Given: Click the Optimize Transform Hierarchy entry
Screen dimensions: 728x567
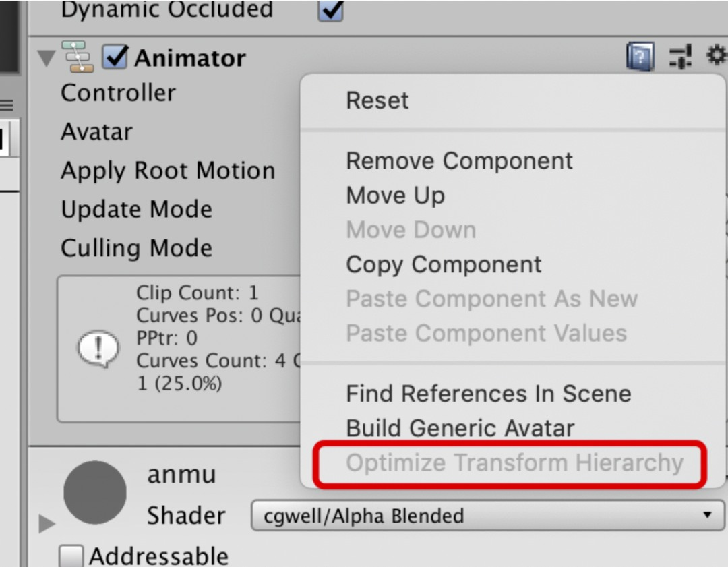Looking at the screenshot, I should 514,463.
